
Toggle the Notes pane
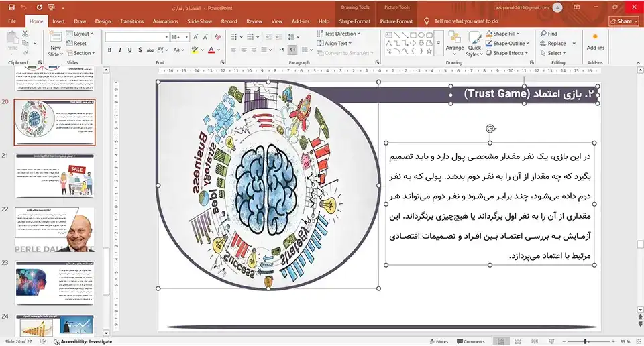(439, 341)
